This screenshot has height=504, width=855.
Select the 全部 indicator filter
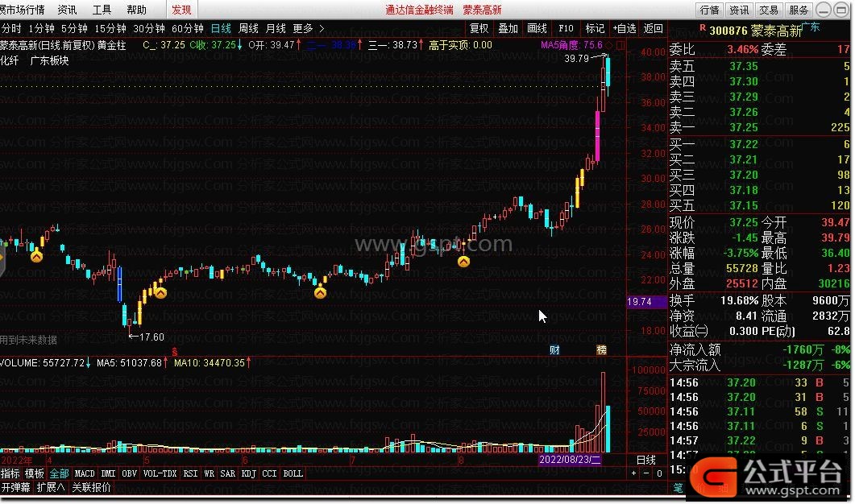pyautogui.click(x=59, y=473)
